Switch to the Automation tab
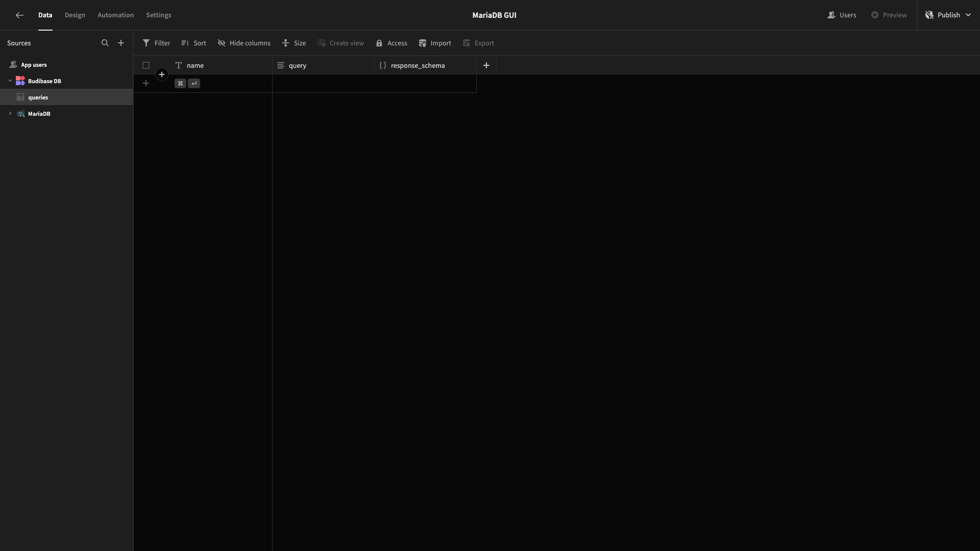Screen dimensions: 980x551 (116, 15)
